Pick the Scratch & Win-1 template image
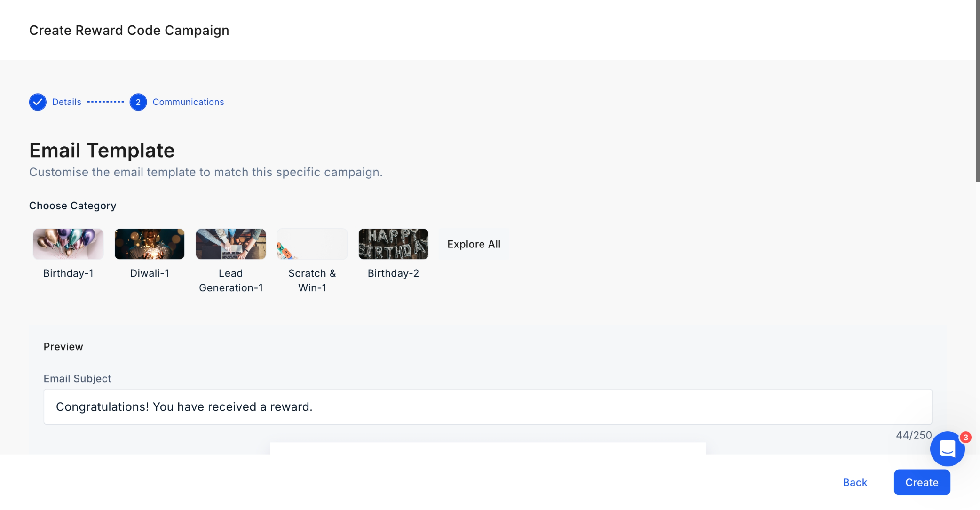Screen dimensions: 980x510 312,244
